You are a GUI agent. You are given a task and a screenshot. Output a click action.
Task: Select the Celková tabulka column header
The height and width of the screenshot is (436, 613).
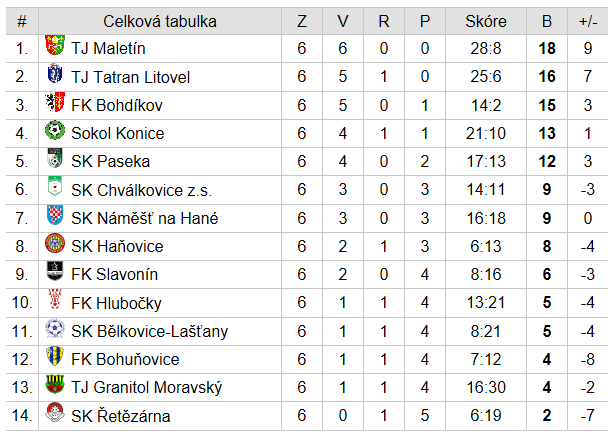160,21
